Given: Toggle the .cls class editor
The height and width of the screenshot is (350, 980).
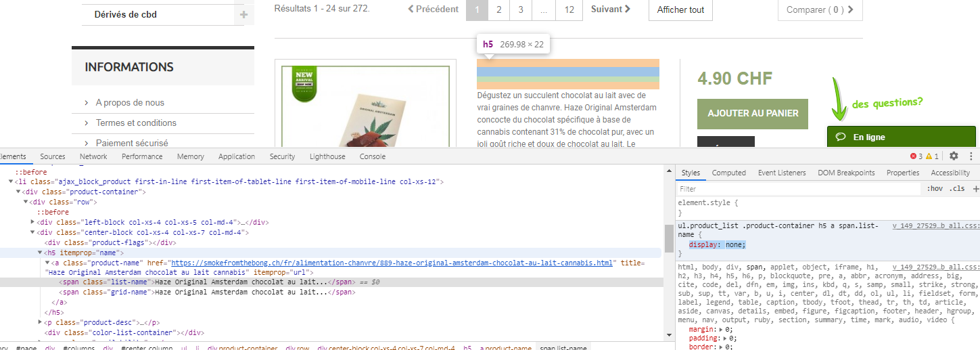Looking at the screenshot, I should pos(957,189).
